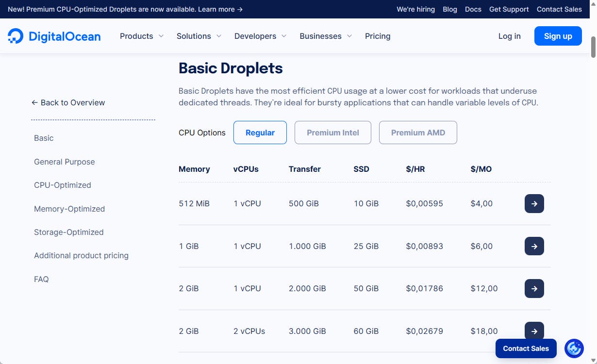Click the vCPUs column header
The height and width of the screenshot is (364, 597).
[246, 169]
